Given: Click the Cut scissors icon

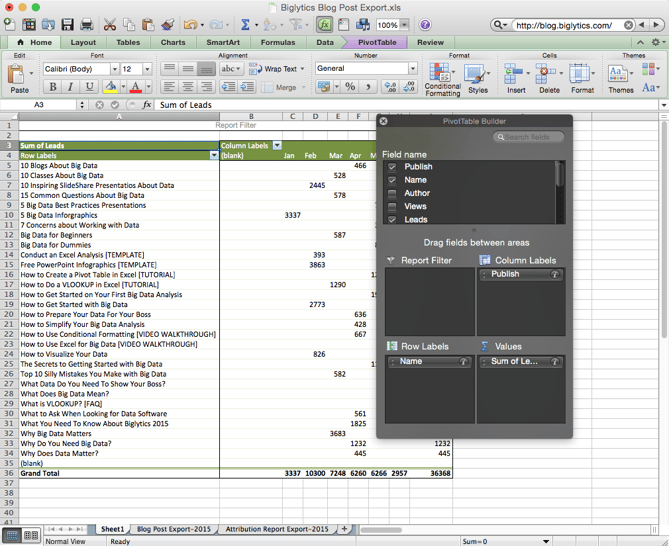Looking at the screenshot, I should (110, 24).
